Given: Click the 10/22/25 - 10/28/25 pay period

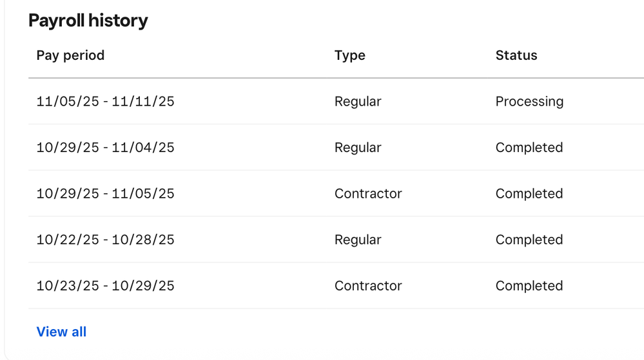Looking at the screenshot, I should [105, 240].
